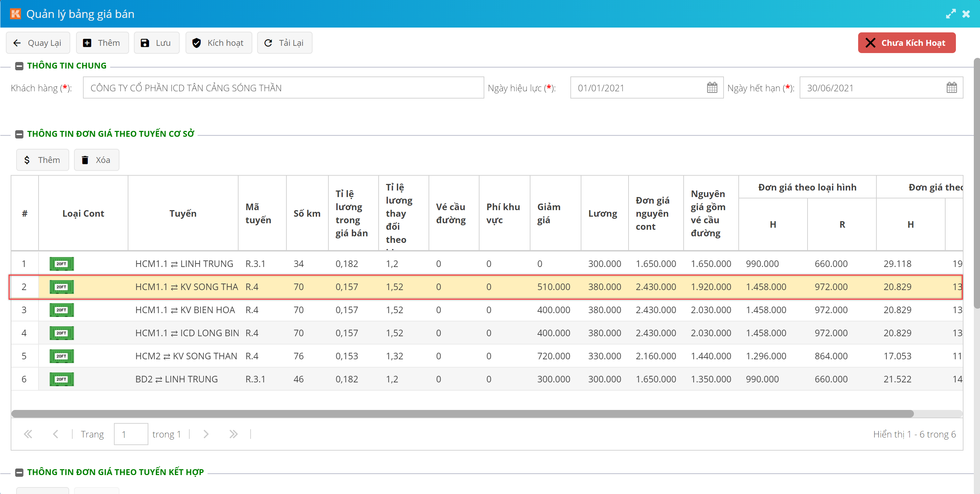Screen dimensions: 980x494
Task: Click the Lưu save button
Action: point(156,43)
